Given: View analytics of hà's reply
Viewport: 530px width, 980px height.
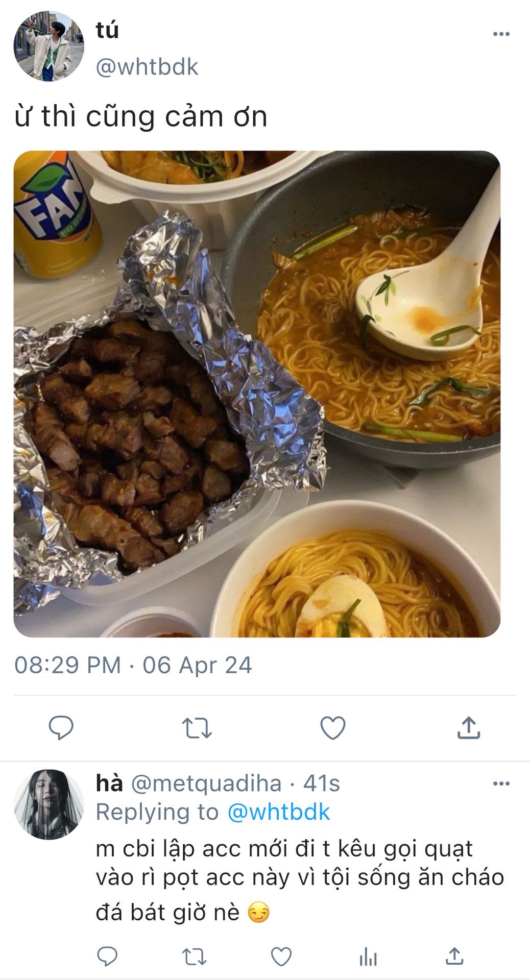Looking at the screenshot, I should click(368, 957).
